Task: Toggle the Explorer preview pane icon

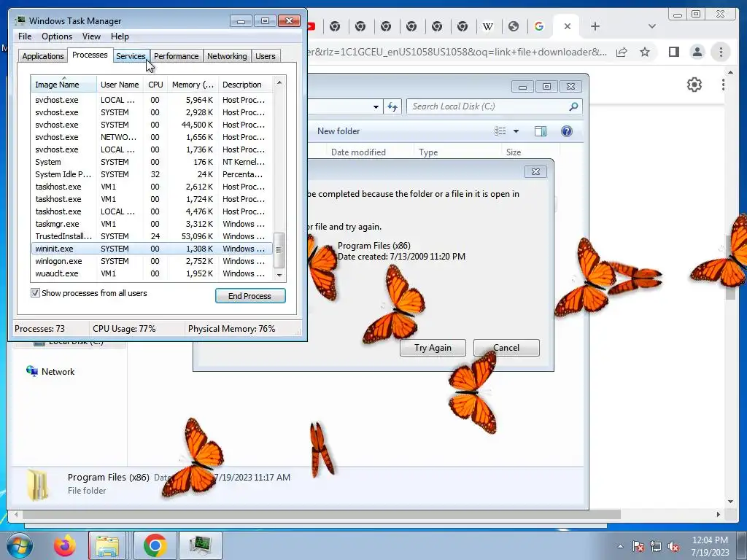Action: point(541,131)
